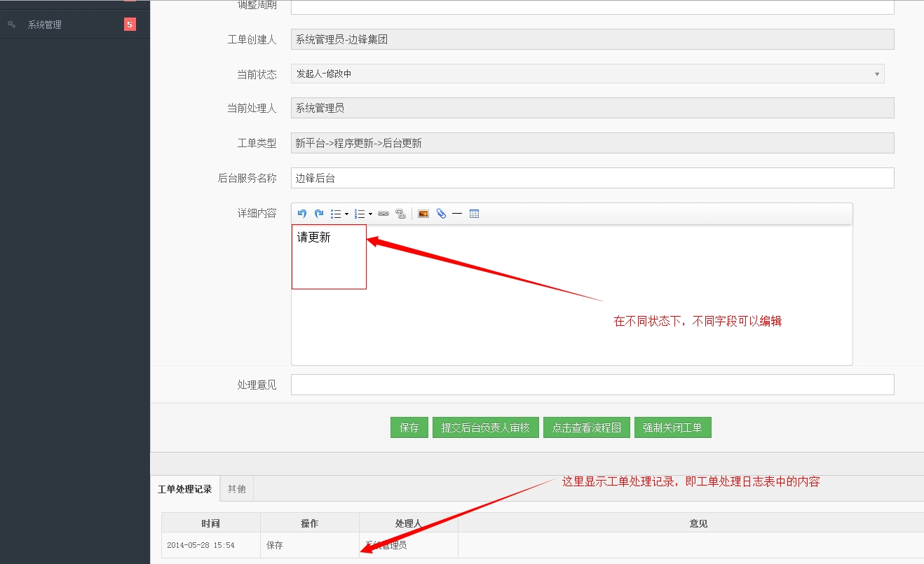
Task: Click the 保存 button
Action: pyautogui.click(x=409, y=427)
